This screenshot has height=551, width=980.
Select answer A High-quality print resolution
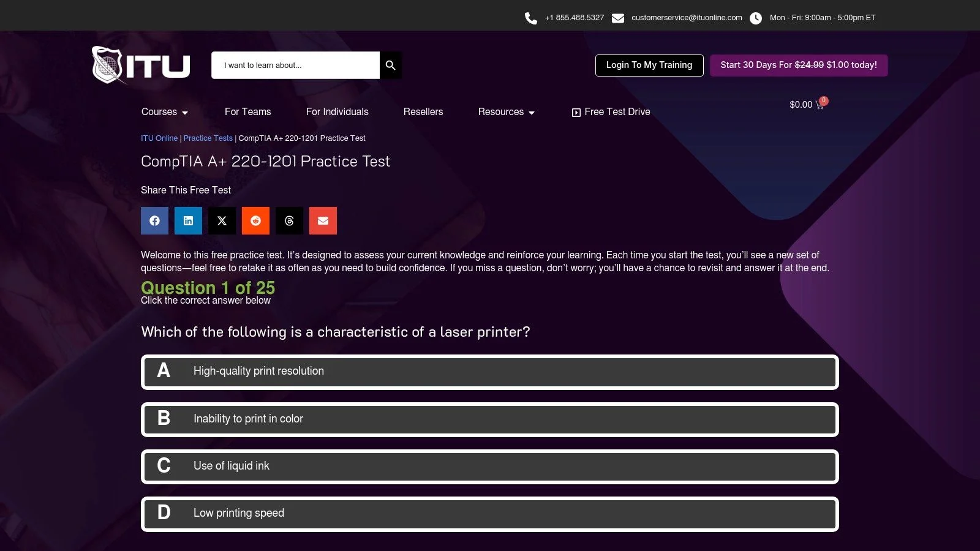pos(490,372)
